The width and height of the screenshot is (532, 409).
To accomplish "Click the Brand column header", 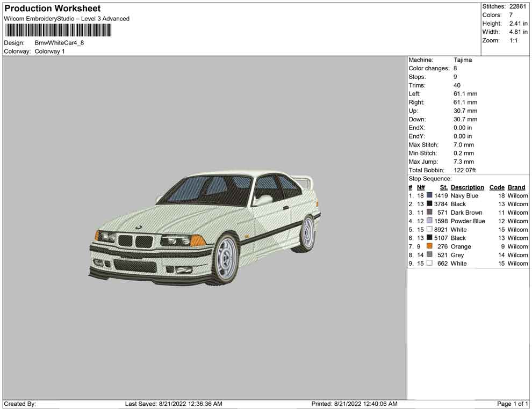I will (516, 187).
